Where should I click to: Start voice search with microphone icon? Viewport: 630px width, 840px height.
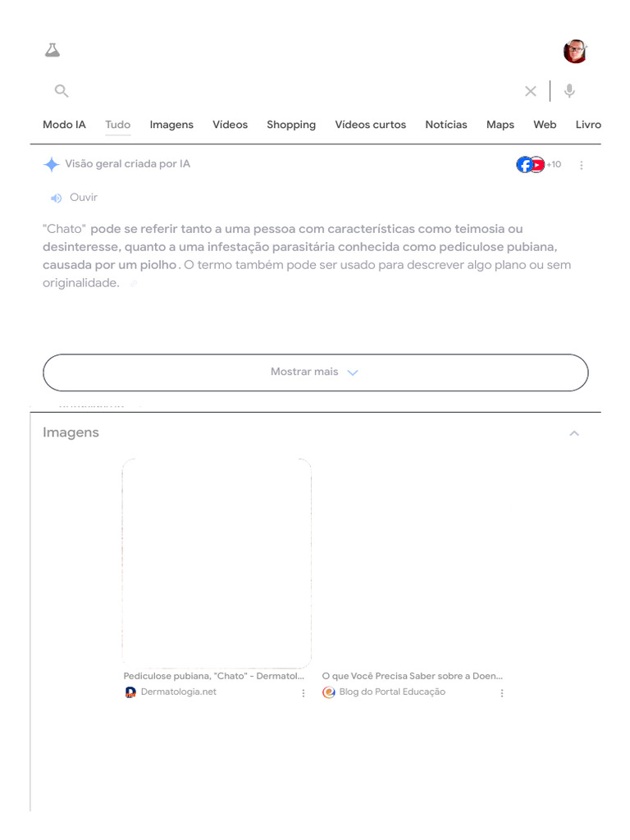569,91
